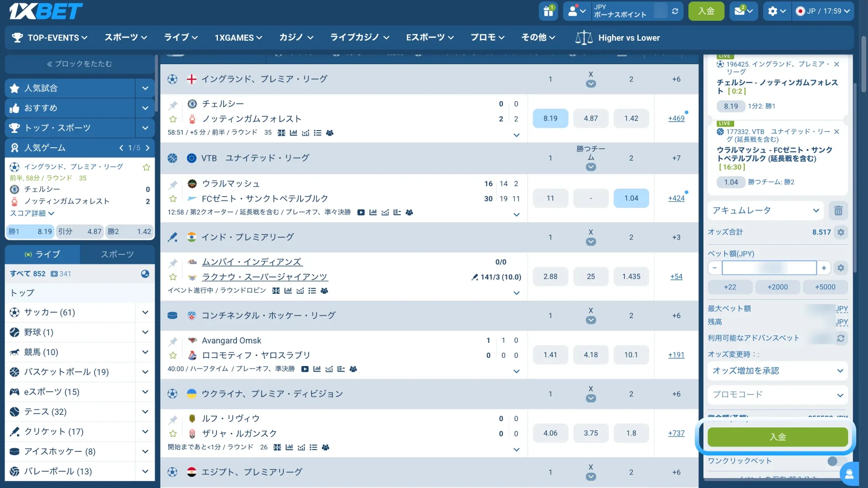
Task: Click the bet amount input field
Action: point(769,268)
